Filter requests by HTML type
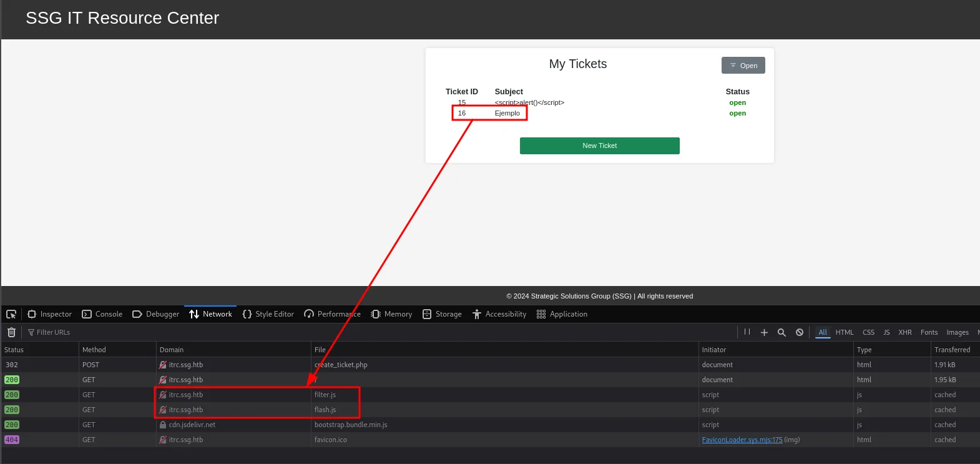Image resolution: width=980 pixels, height=464 pixels. pyautogui.click(x=845, y=332)
